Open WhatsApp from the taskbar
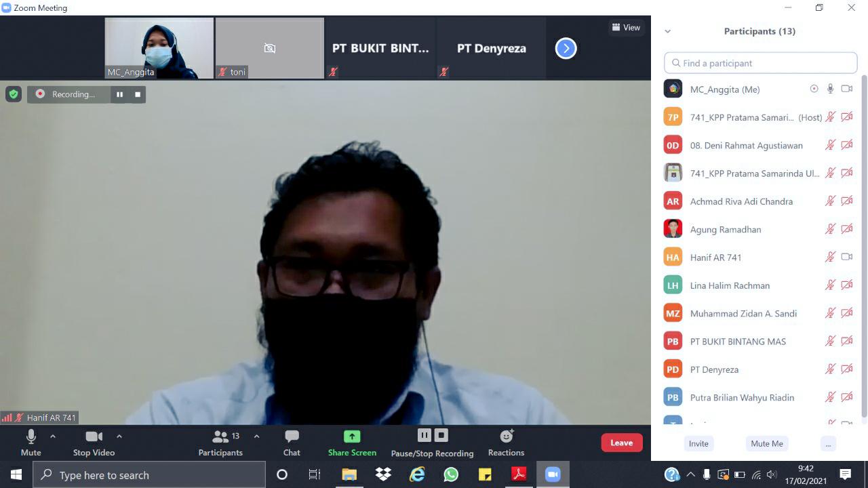Image resolution: width=868 pixels, height=488 pixels. click(451, 474)
